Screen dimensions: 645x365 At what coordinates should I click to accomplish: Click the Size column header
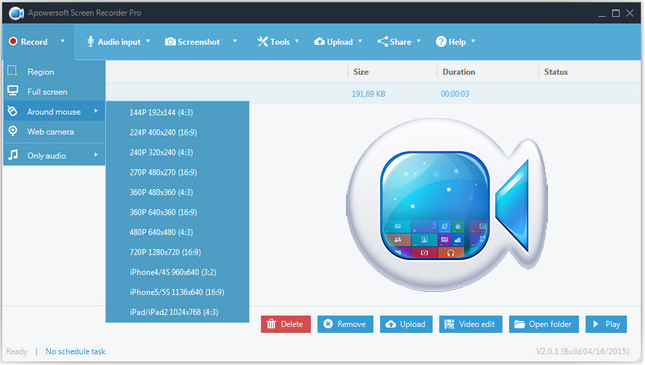361,72
